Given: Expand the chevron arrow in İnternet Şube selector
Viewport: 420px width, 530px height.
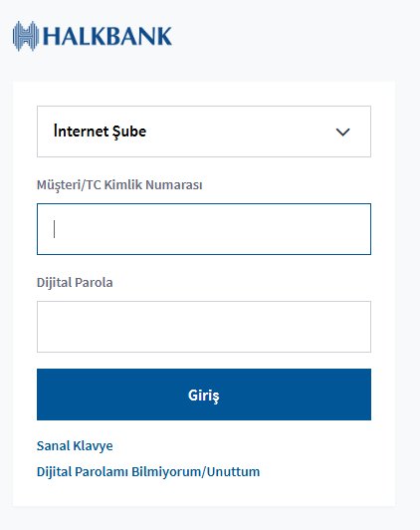Looking at the screenshot, I should pos(342,132).
